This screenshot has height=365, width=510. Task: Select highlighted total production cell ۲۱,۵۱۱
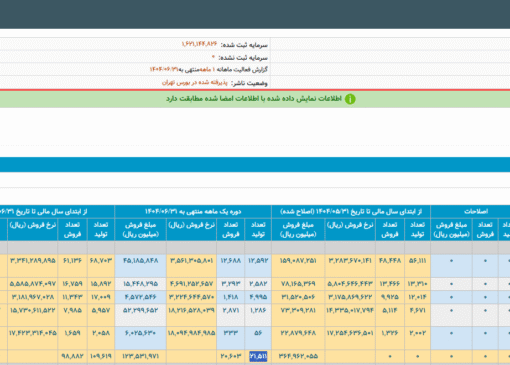tap(258, 356)
